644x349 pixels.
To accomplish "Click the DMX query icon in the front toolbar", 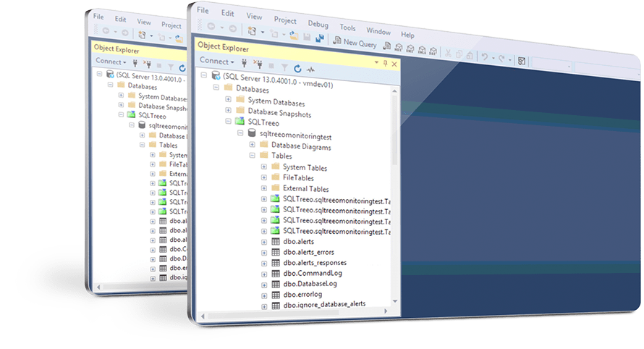I will [410, 49].
